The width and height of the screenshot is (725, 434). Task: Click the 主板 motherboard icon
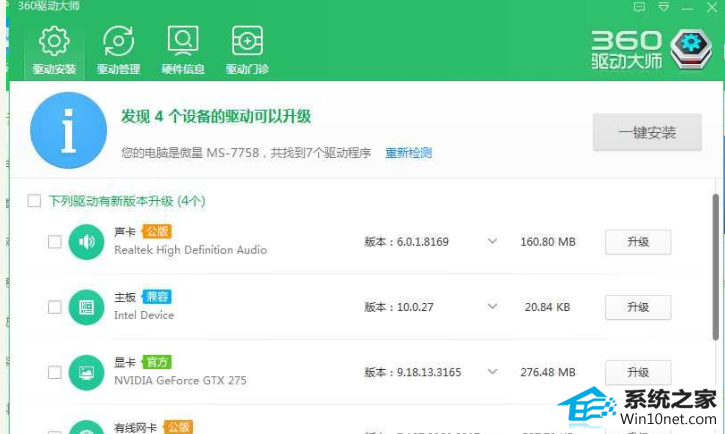coord(86,307)
